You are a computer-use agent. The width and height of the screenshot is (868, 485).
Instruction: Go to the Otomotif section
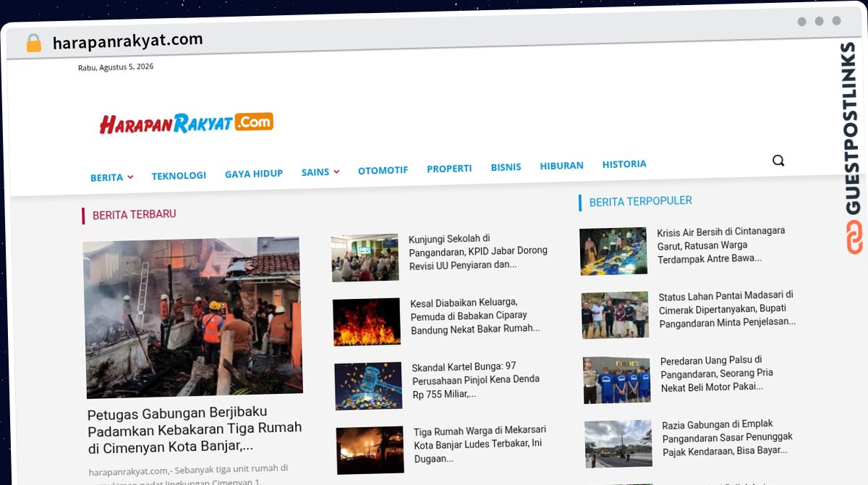[383, 170]
